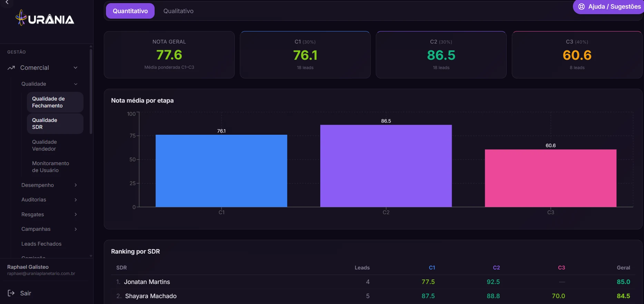Image resolution: width=644 pixels, height=304 pixels.
Task: Switch to the Qualitativo tab
Action: click(178, 11)
